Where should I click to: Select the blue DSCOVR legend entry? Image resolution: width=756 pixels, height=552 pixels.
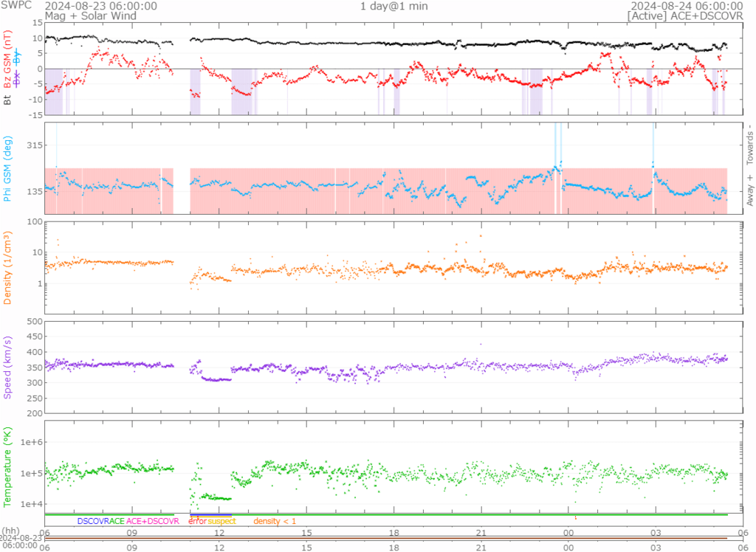pos(93,521)
